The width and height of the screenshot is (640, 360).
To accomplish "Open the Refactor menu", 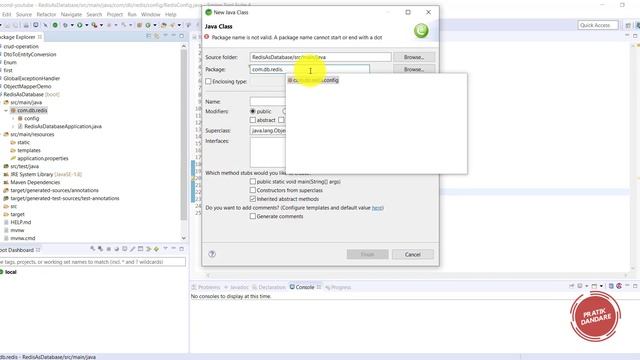I will [x=46, y=14].
